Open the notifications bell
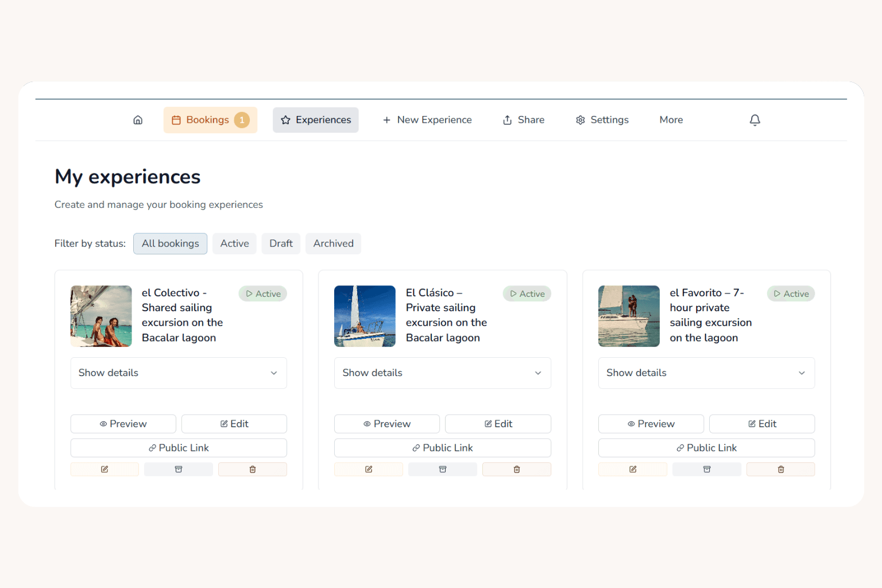The image size is (882, 588). [x=755, y=120]
